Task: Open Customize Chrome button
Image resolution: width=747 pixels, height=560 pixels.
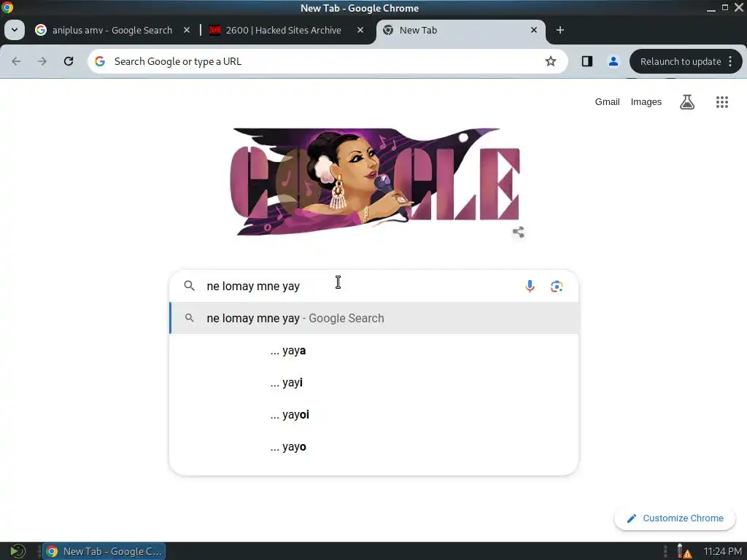Action: (675, 518)
